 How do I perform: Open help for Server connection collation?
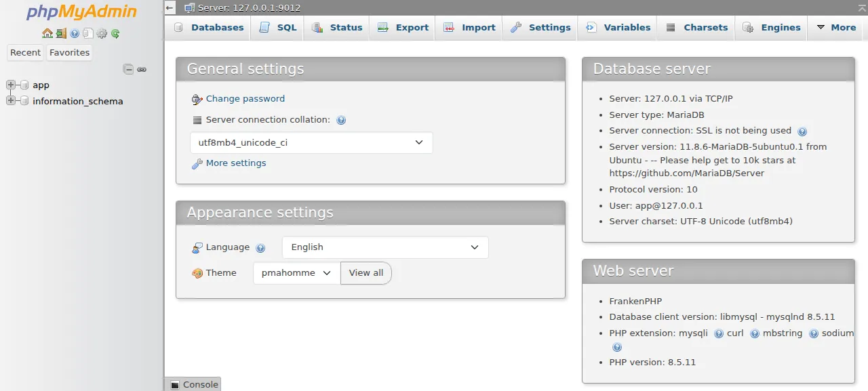(341, 120)
